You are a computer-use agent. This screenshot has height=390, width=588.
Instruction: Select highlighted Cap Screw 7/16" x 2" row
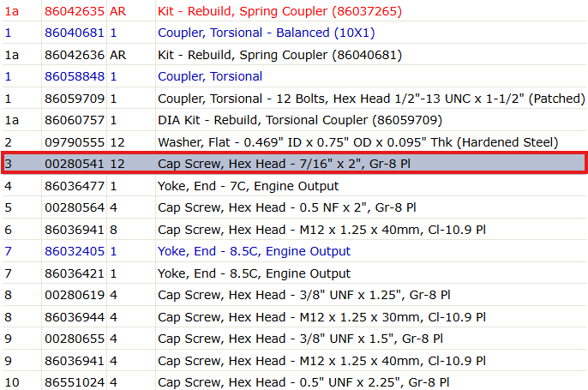click(294, 164)
